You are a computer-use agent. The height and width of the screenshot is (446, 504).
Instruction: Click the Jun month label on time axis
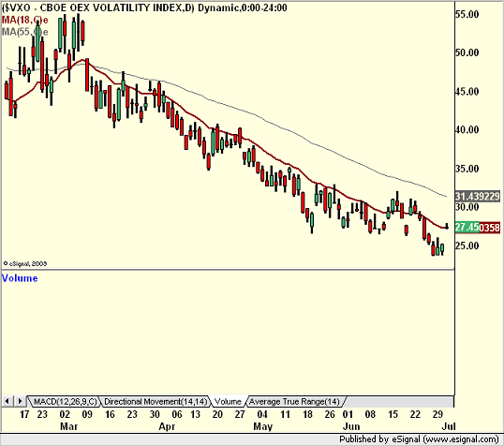[351, 426]
